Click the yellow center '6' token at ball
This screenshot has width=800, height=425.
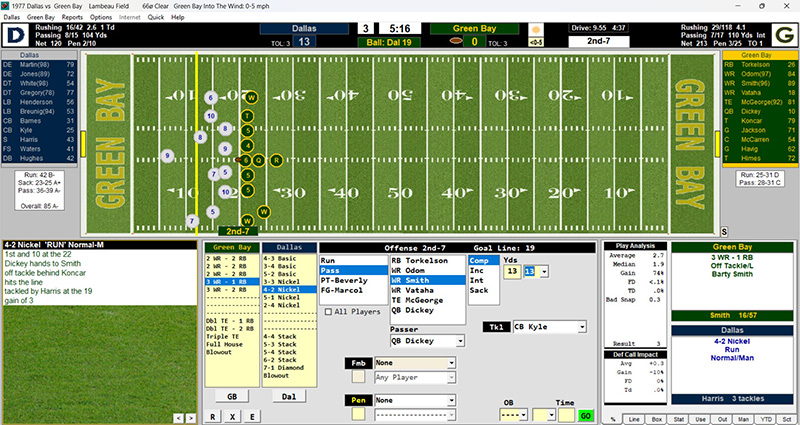(247, 160)
